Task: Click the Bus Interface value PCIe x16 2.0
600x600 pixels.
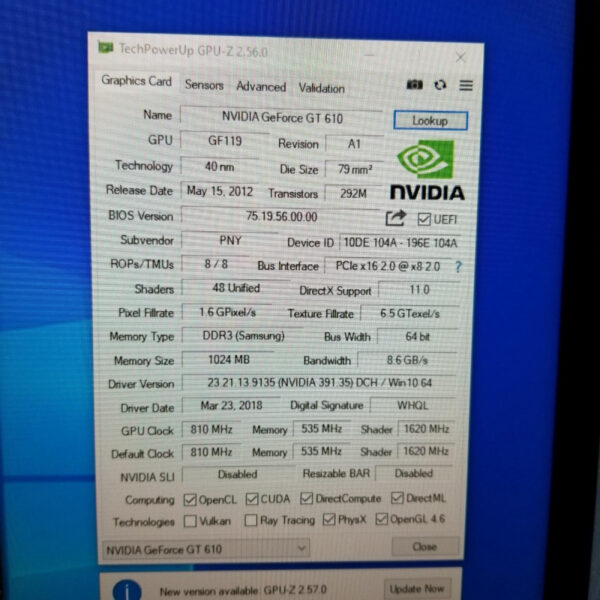Action: [388, 266]
